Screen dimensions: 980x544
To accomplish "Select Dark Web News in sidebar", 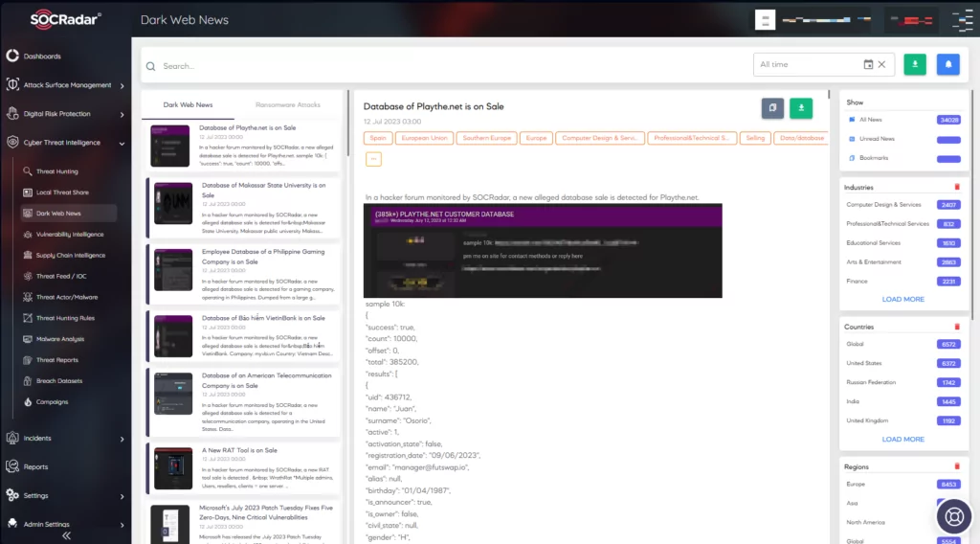I will click(x=68, y=214).
